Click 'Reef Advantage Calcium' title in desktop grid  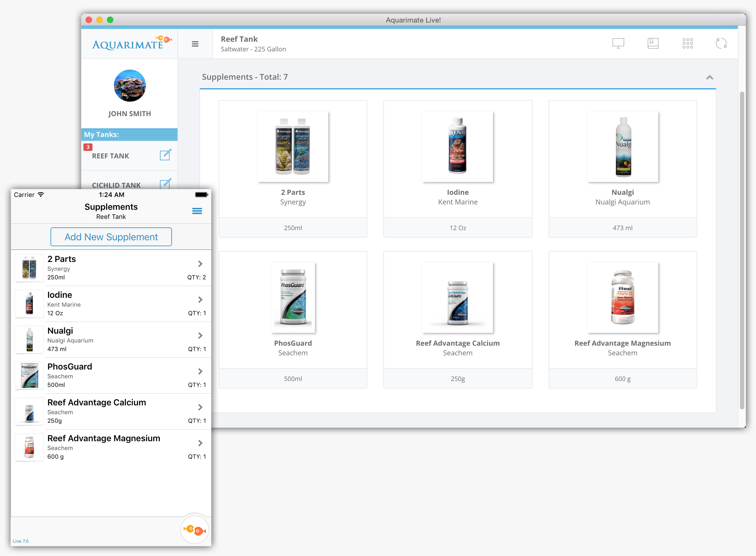tap(458, 343)
